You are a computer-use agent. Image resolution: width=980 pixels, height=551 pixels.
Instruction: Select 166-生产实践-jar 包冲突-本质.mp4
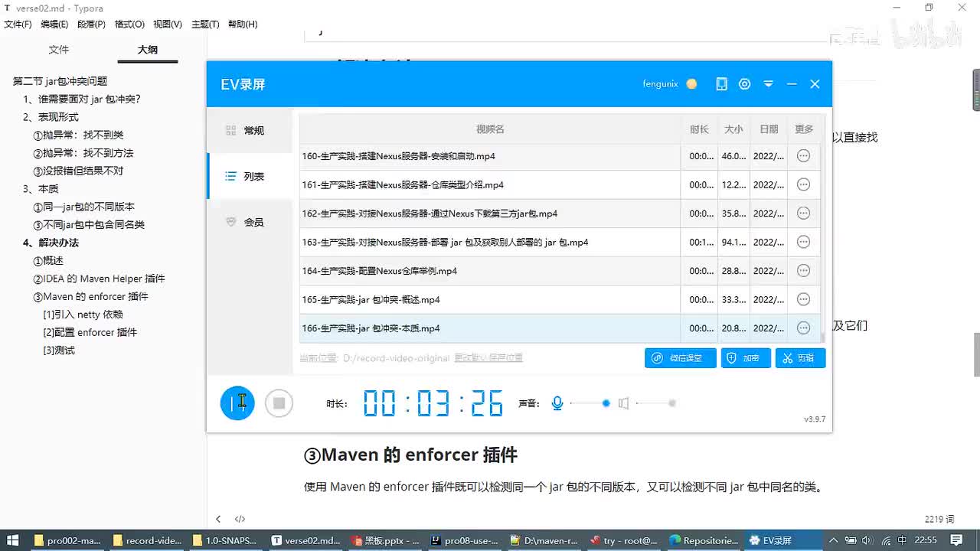click(x=371, y=328)
